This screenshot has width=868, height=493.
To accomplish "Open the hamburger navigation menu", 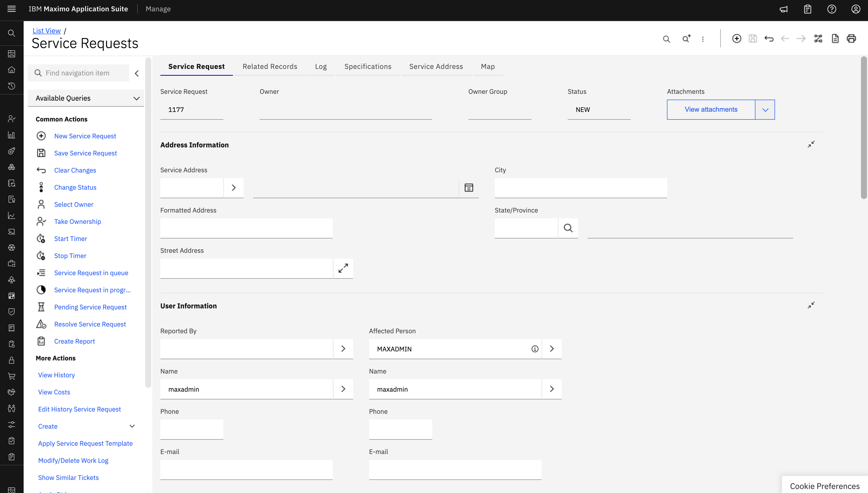I will (x=12, y=9).
